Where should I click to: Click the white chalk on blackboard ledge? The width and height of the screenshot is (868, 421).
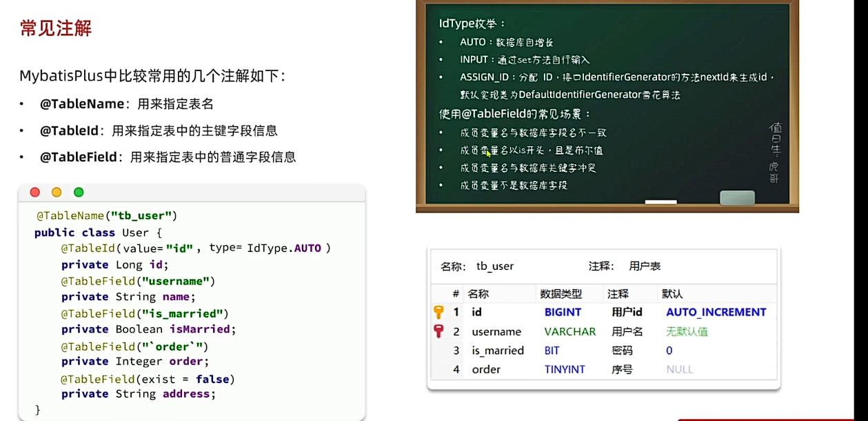(x=660, y=202)
